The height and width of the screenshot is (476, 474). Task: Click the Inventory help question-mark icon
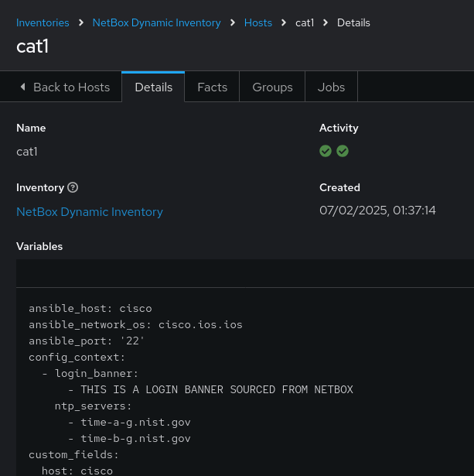73,187
